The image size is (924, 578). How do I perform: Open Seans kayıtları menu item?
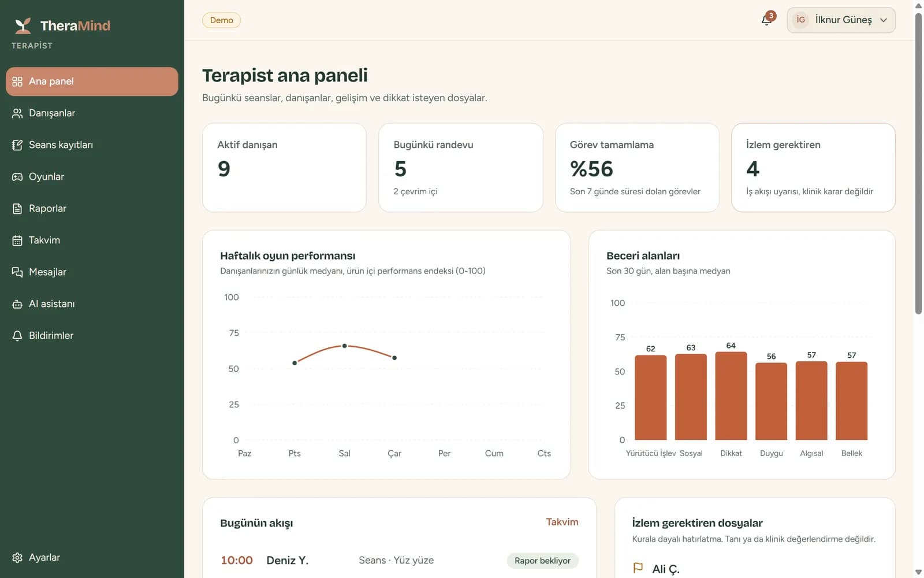[x=92, y=145]
